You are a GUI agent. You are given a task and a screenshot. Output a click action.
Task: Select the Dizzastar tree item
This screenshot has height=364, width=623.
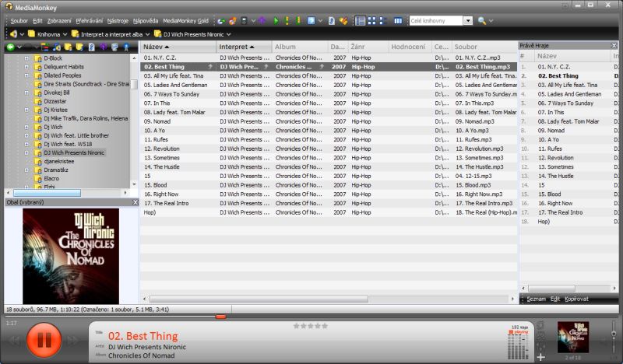coord(55,101)
